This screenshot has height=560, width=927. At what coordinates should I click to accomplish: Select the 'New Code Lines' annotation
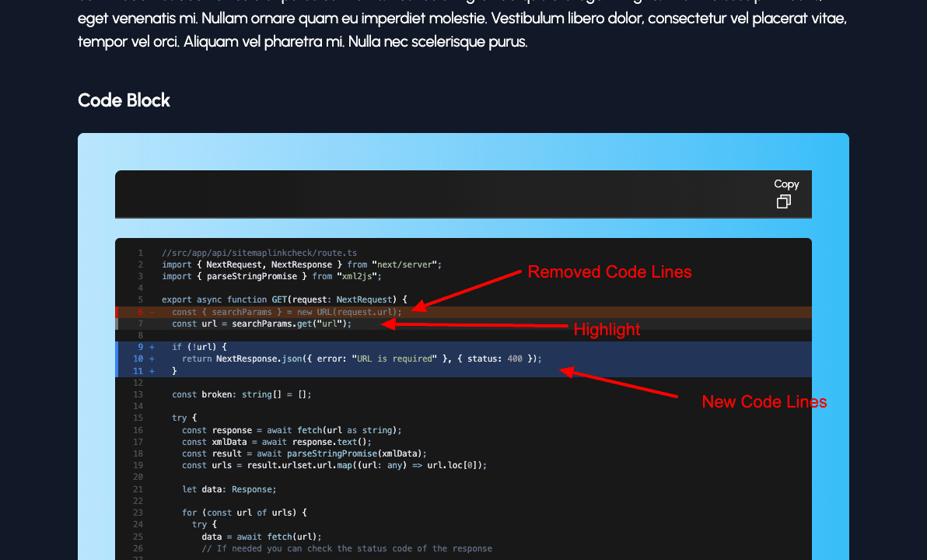coord(764,402)
